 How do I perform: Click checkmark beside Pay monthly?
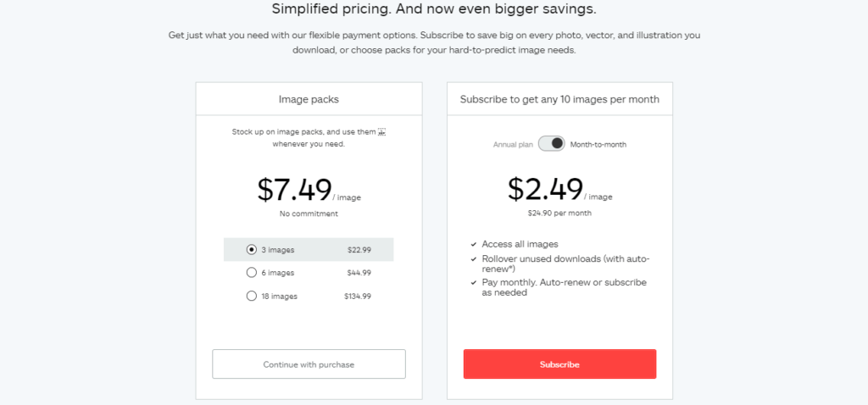pos(473,282)
